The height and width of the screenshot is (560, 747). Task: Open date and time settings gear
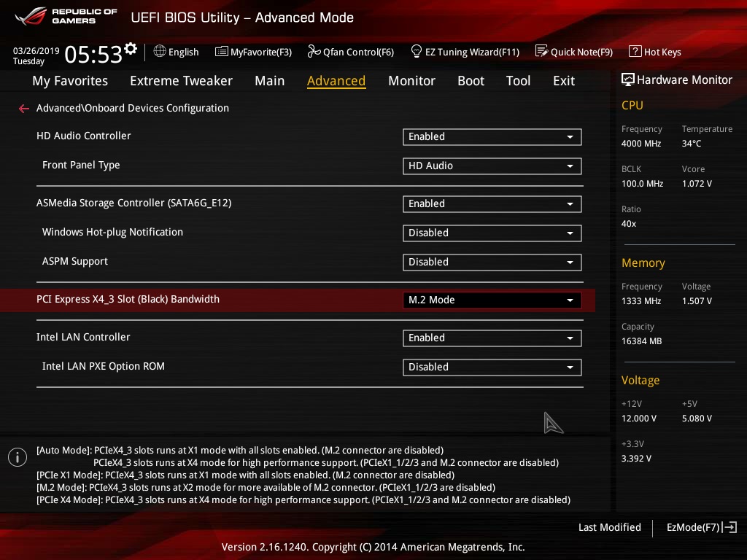point(131,49)
